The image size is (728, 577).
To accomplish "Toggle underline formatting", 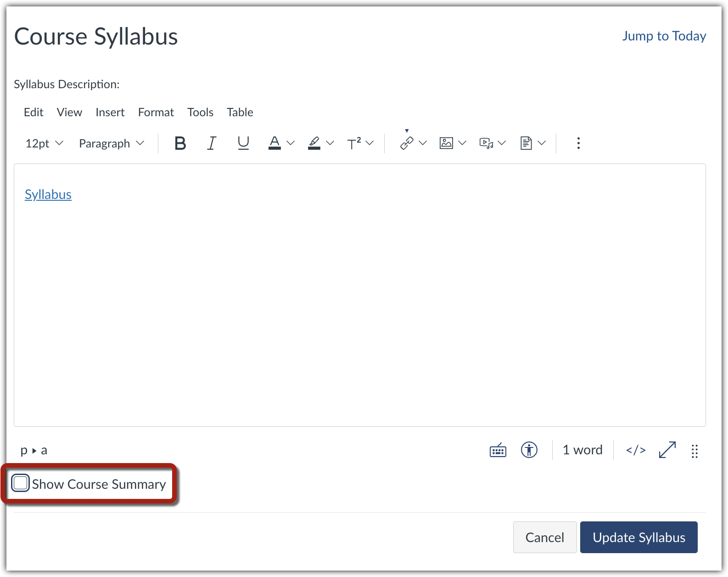I will (x=243, y=143).
